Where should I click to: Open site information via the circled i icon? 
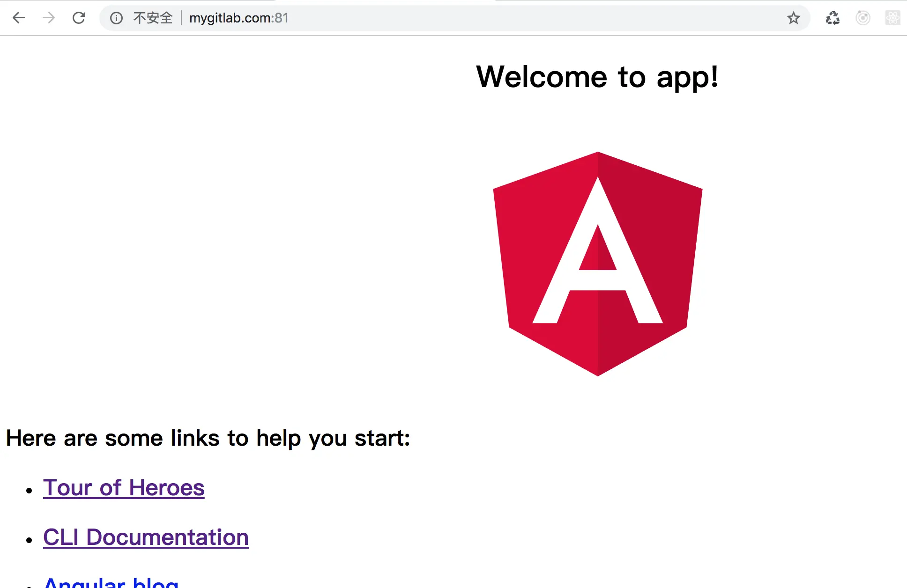[116, 18]
